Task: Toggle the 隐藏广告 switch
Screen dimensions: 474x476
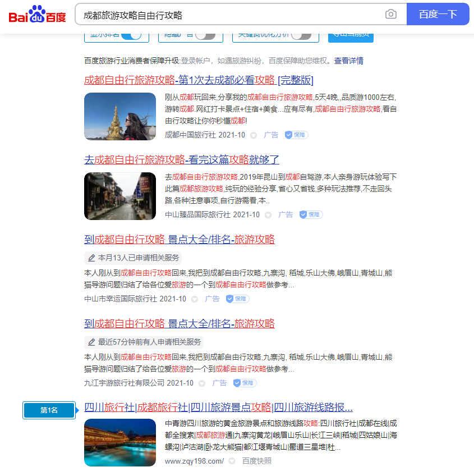Action: [x=205, y=35]
